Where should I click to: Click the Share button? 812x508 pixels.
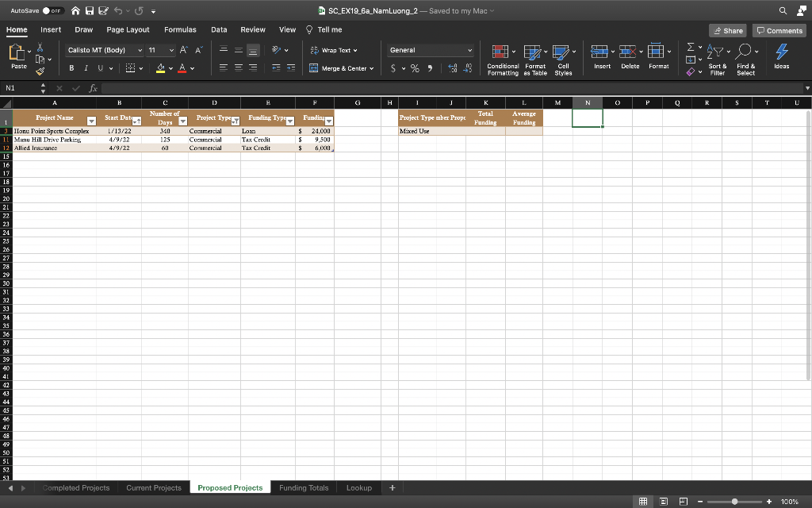click(x=727, y=30)
